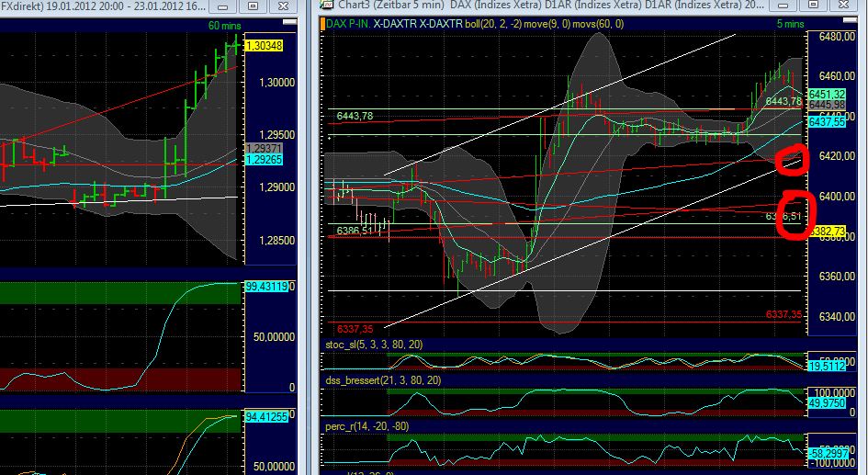This screenshot has height=475, width=868.
Task: Select the stoc_sl(5, 3, 3, 80, 20) label
Action: [374, 345]
